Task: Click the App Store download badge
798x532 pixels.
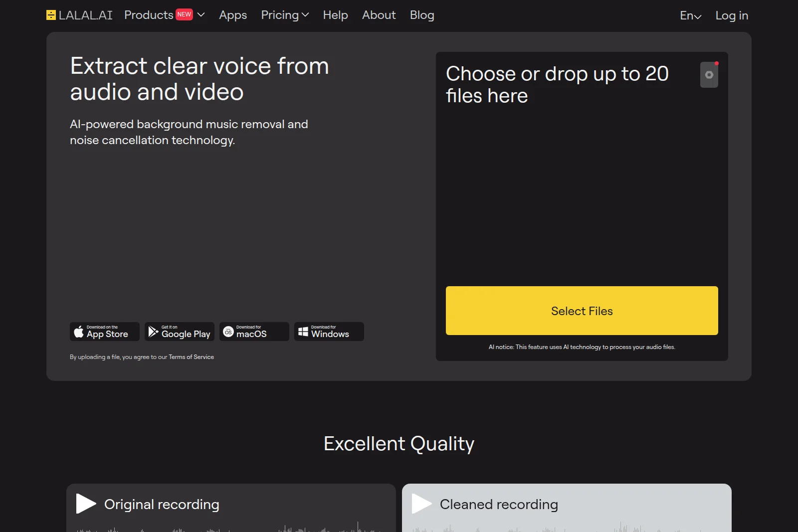Action: click(x=104, y=332)
